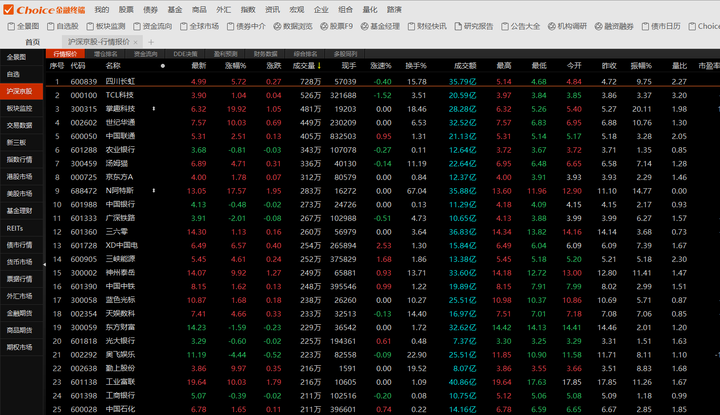Switch to 盈利预测 sub-tab
720x415 pixels.
coord(225,54)
